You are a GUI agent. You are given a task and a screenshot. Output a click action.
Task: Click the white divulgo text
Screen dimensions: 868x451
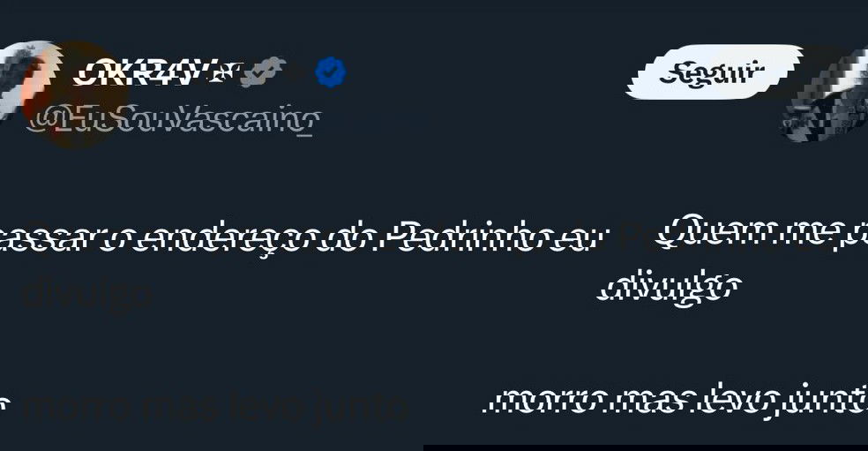[670, 287]
